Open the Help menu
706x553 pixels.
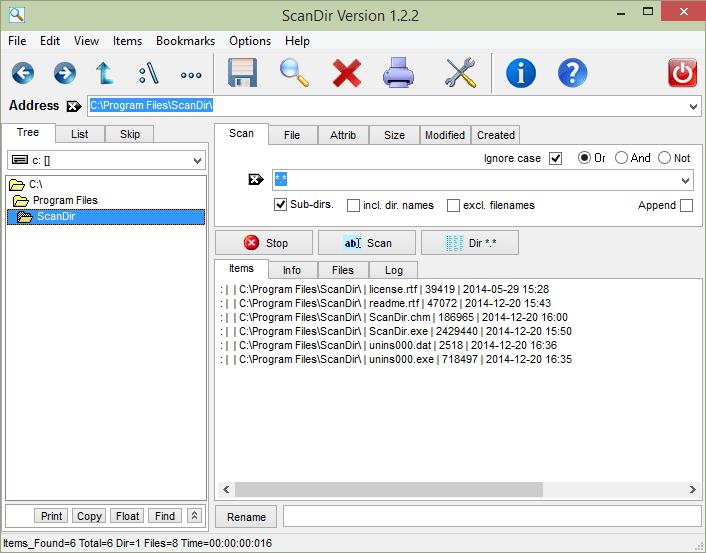coord(297,41)
